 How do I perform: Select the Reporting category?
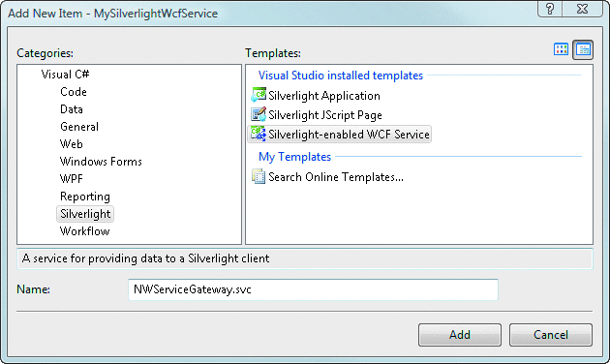pyautogui.click(x=85, y=197)
